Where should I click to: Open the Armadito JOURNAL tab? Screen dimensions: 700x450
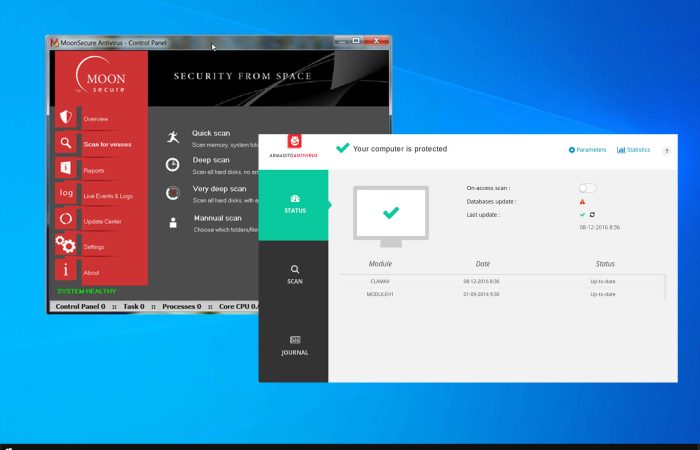(x=293, y=346)
